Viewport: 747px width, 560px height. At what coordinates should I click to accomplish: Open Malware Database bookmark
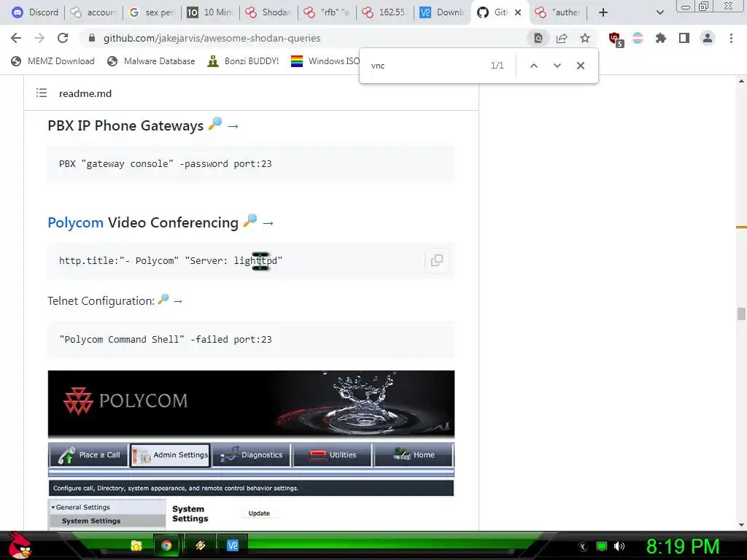point(152,61)
